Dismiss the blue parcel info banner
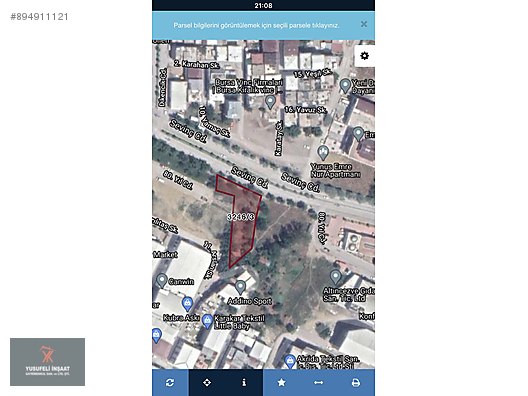Screen dimensions: 528x396 (x=364, y=24)
